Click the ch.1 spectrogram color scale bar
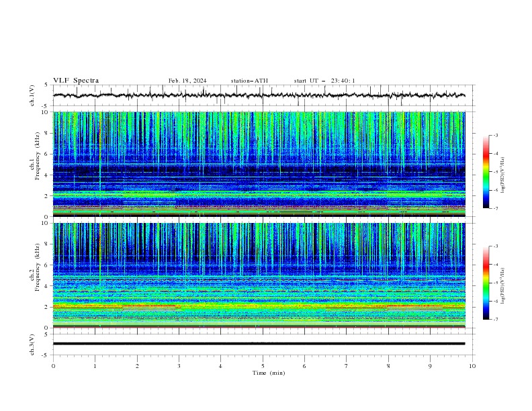 click(x=486, y=171)
